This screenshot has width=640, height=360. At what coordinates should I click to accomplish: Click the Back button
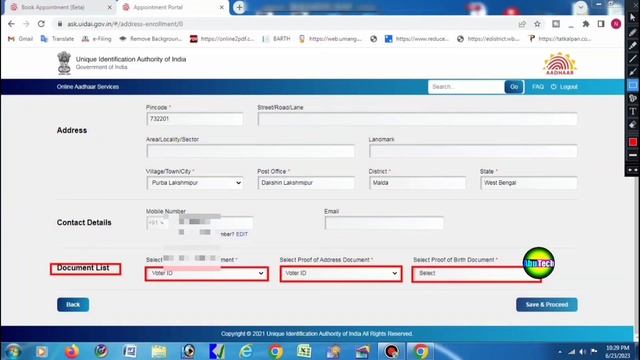pyautogui.click(x=73, y=304)
